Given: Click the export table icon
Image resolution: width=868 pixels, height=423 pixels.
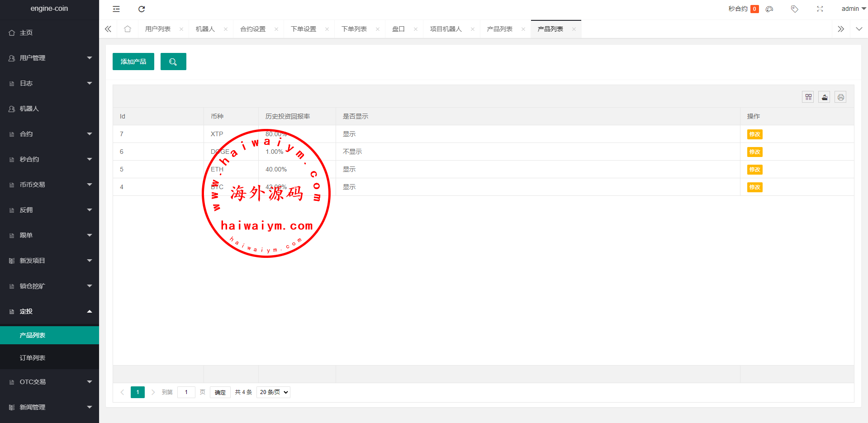Looking at the screenshot, I should 824,97.
